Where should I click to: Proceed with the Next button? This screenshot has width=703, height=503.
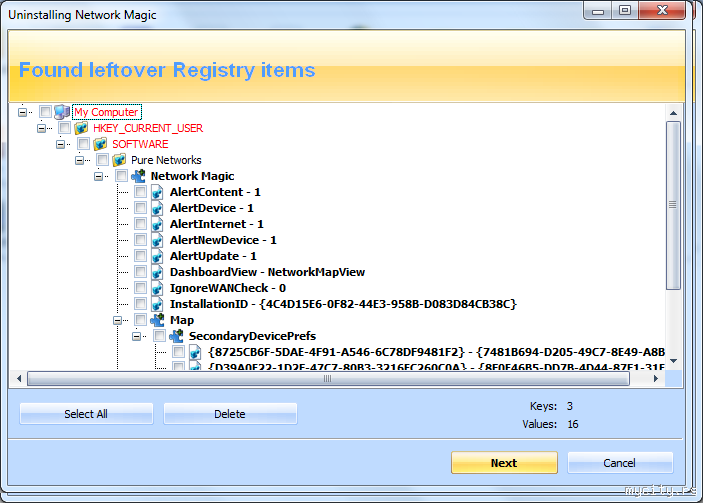click(504, 463)
